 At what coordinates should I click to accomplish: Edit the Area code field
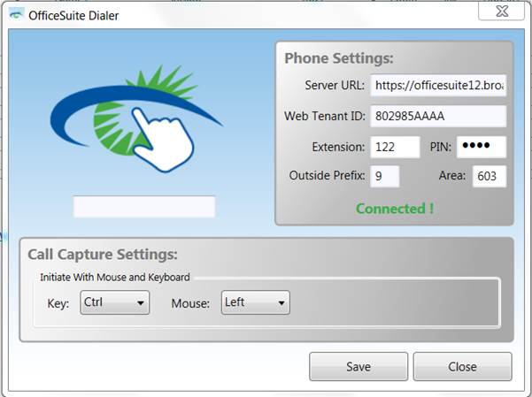pyautogui.click(x=490, y=176)
